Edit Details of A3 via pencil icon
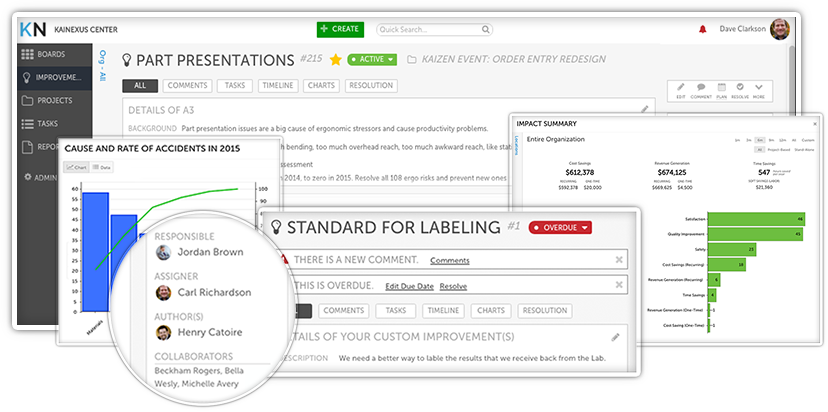The width and height of the screenshot is (828, 412). [x=645, y=109]
